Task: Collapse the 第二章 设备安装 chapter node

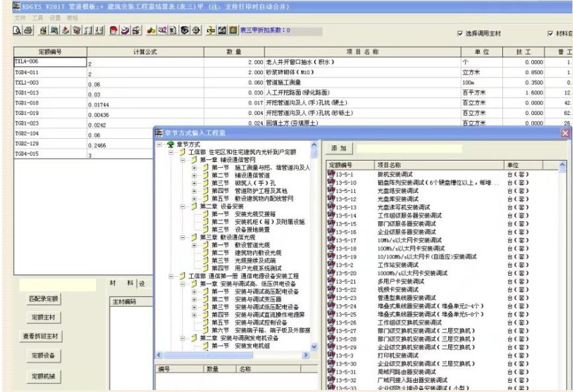Action: 183,206
